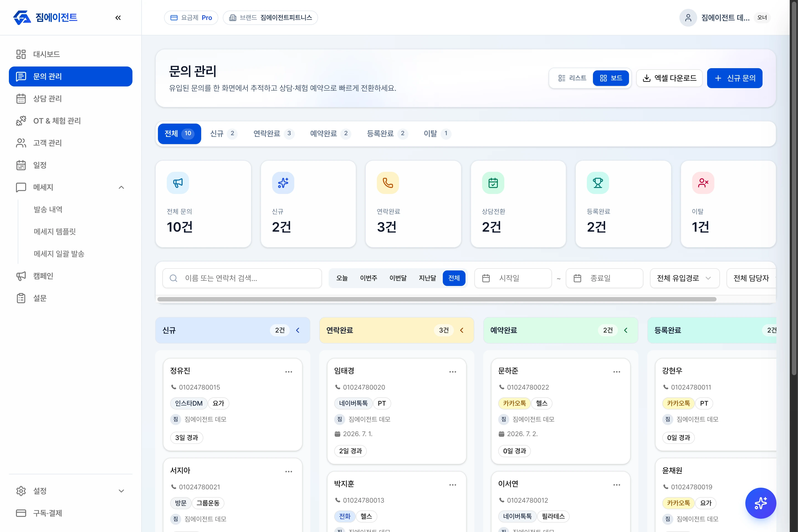Screen dimensions: 798x532
Task: Click the horizontal filter bar scrollbar
Action: 437,300
